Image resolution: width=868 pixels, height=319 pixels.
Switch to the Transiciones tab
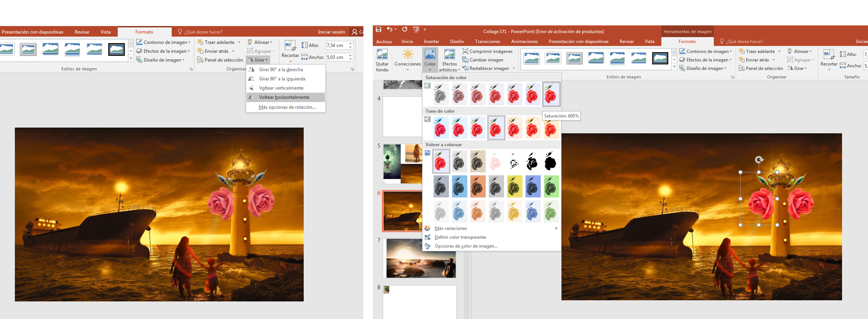point(487,42)
